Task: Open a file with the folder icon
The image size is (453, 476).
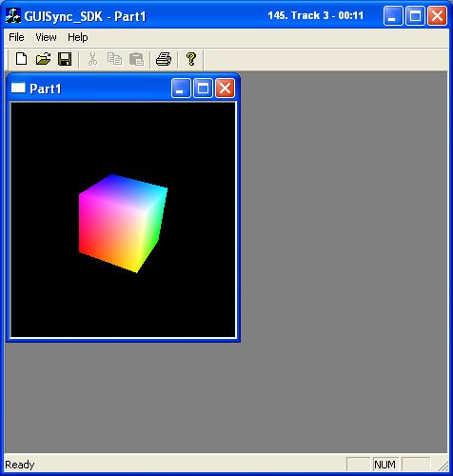Action: point(43,59)
